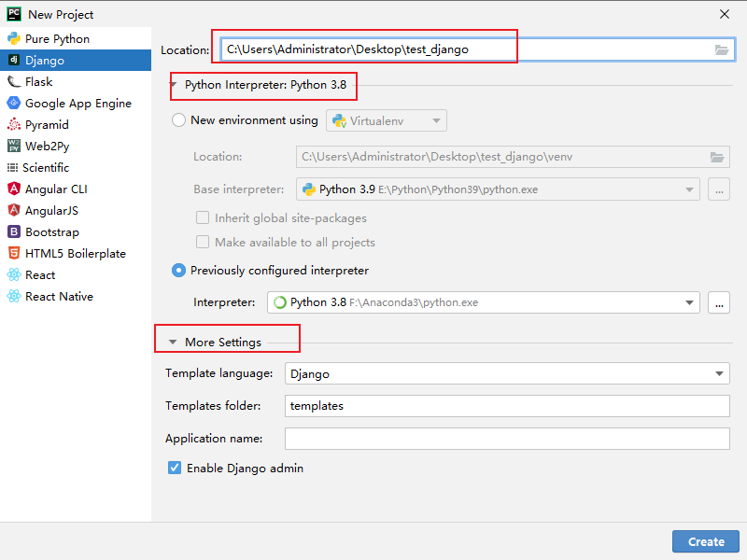Viewport: 747px width, 560px height.
Task: Click the HTML5 Boilerplate icon
Action: pyautogui.click(x=14, y=253)
